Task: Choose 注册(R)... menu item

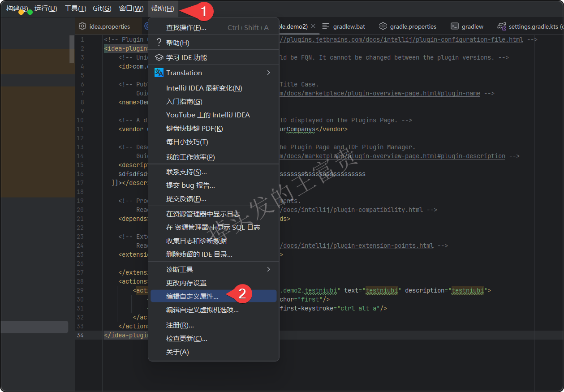Action: click(214, 325)
